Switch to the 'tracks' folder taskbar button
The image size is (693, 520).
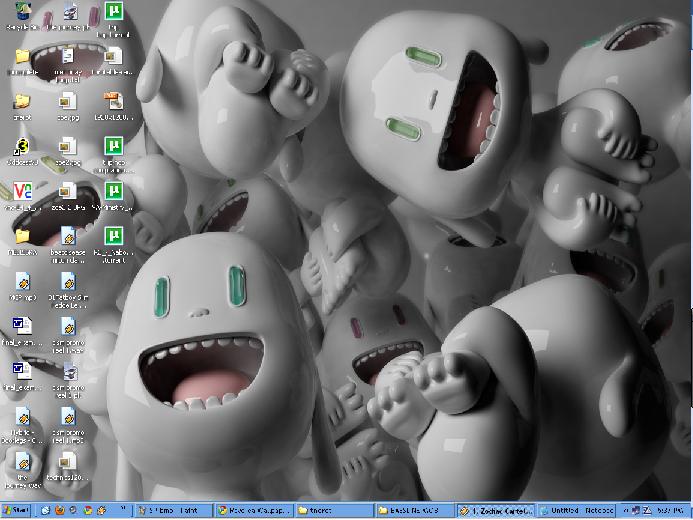335,511
